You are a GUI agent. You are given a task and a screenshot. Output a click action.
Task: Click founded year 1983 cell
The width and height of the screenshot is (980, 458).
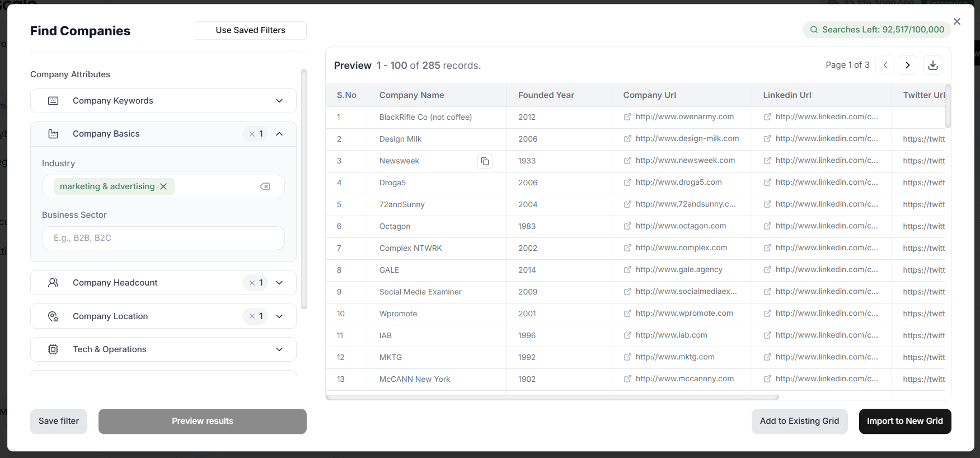[559, 226]
